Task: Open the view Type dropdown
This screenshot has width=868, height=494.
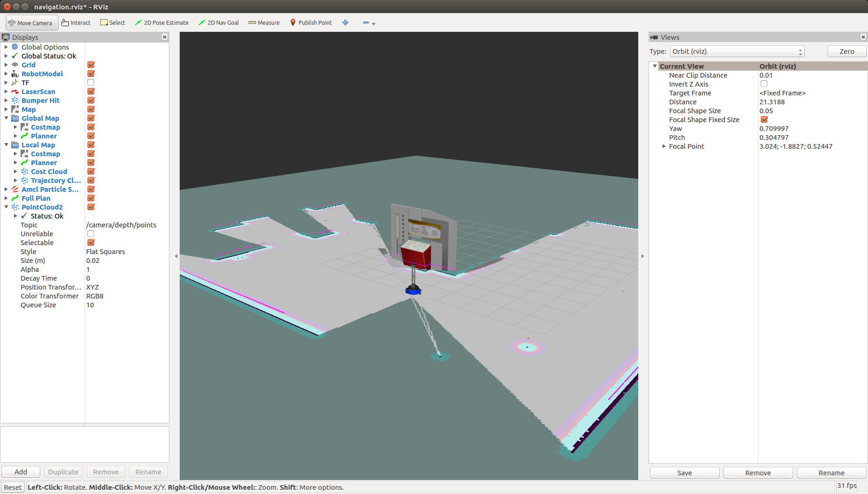Action: point(737,51)
